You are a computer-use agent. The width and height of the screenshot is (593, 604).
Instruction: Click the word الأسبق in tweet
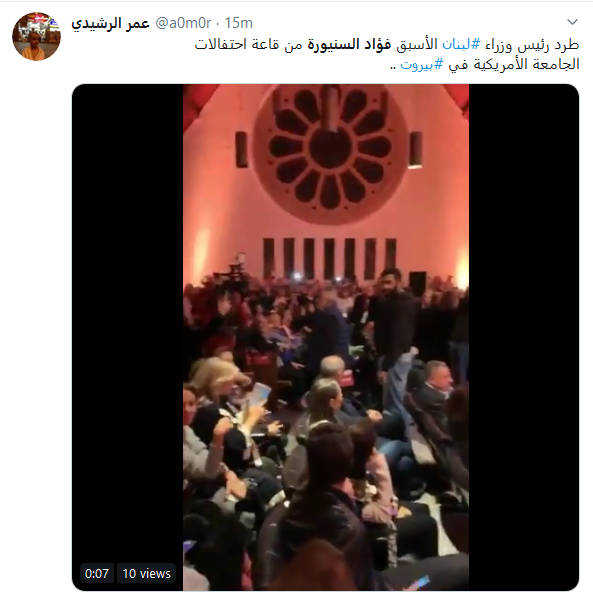(x=417, y=45)
